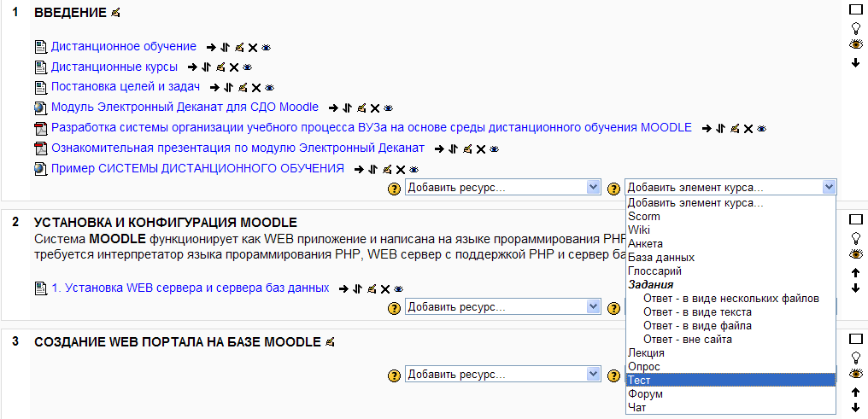This screenshot has width=868, height=419.
Task: Select Ответ - в виде файла option
Action: (730, 326)
